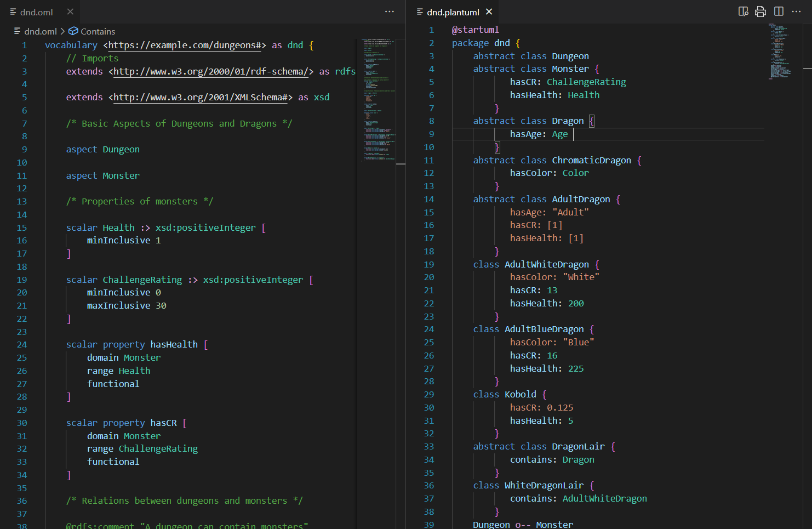812x529 pixels.
Task: Click 'aspect Monster' line in dnd.oml
Action: tap(103, 175)
